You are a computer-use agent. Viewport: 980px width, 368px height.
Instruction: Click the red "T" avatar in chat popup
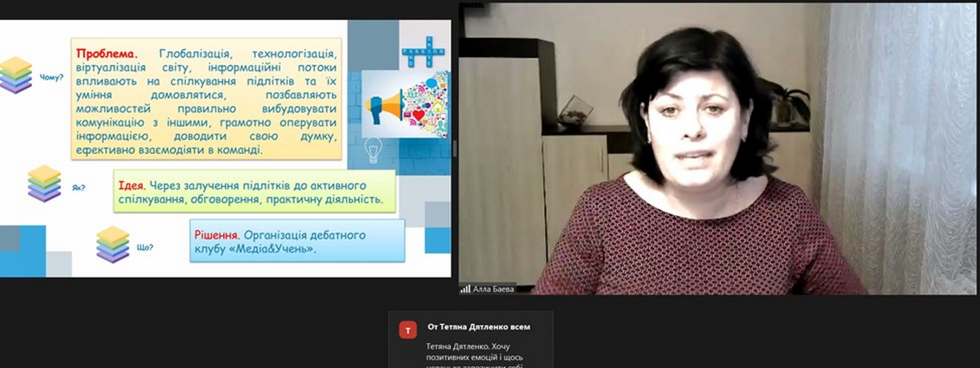[x=407, y=330]
